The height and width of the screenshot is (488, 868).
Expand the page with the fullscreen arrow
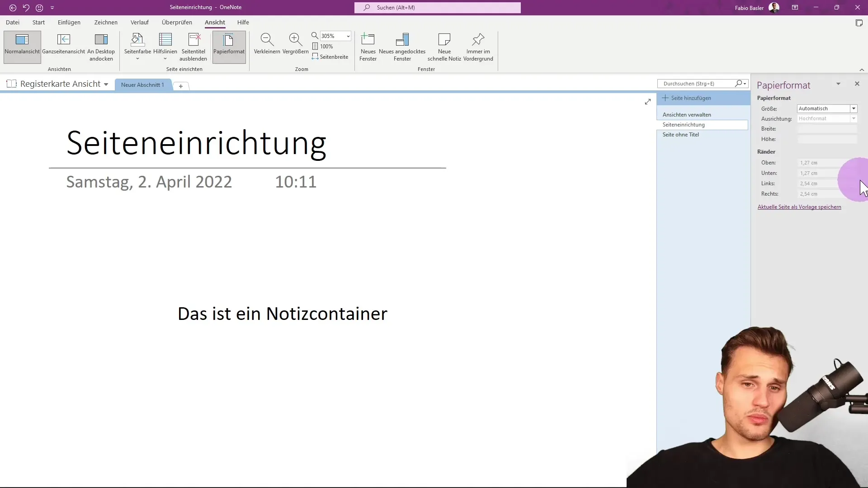(647, 102)
